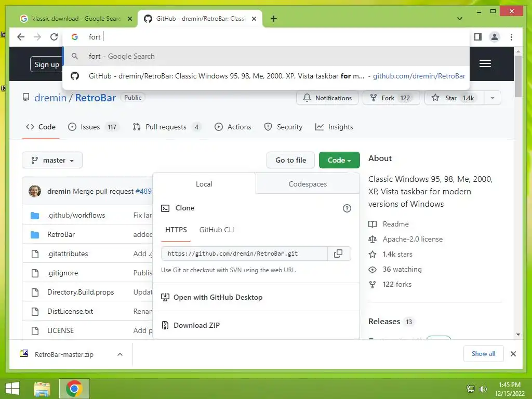Open GitHub hamburger navigation menu
The height and width of the screenshot is (399, 532).
485,63
